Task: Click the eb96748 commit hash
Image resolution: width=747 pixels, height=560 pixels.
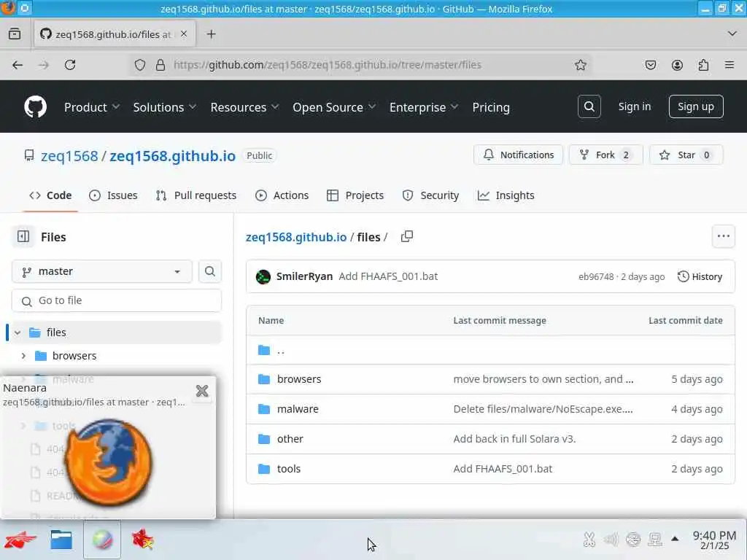Action: (596, 276)
